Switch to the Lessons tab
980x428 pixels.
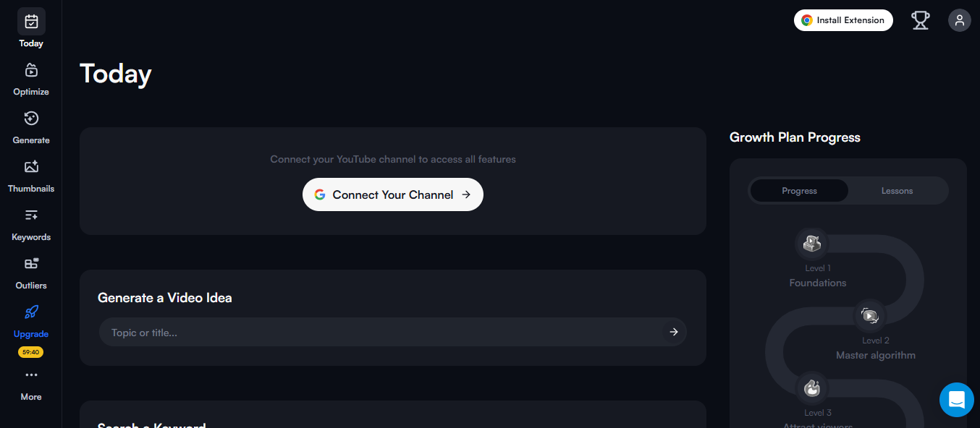tap(897, 191)
